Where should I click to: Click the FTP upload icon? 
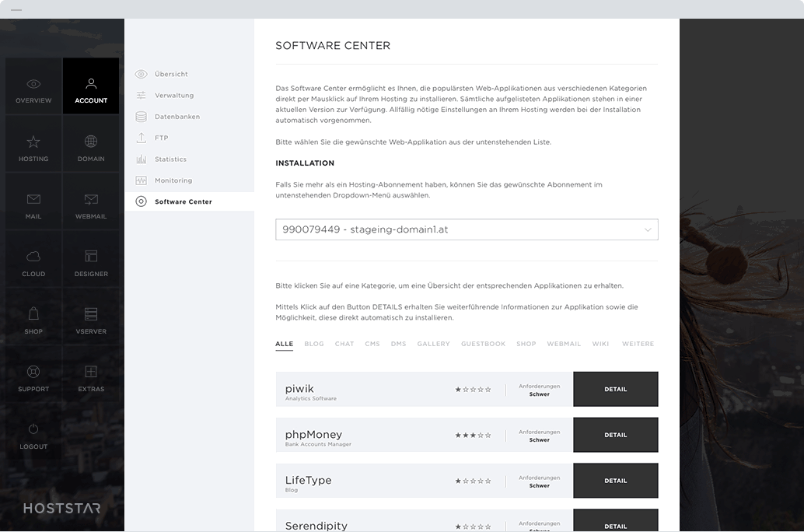pyautogui.click(x=141, y=138)
